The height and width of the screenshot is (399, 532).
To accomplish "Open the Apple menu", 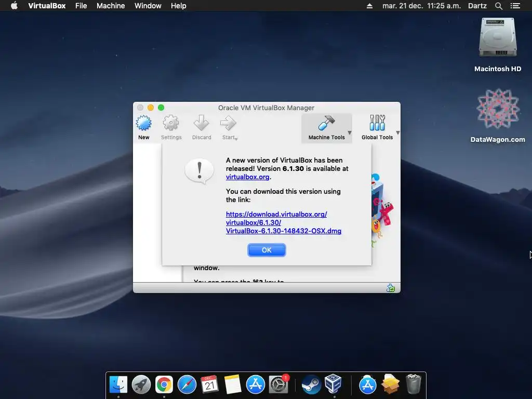I will (14, 6).
